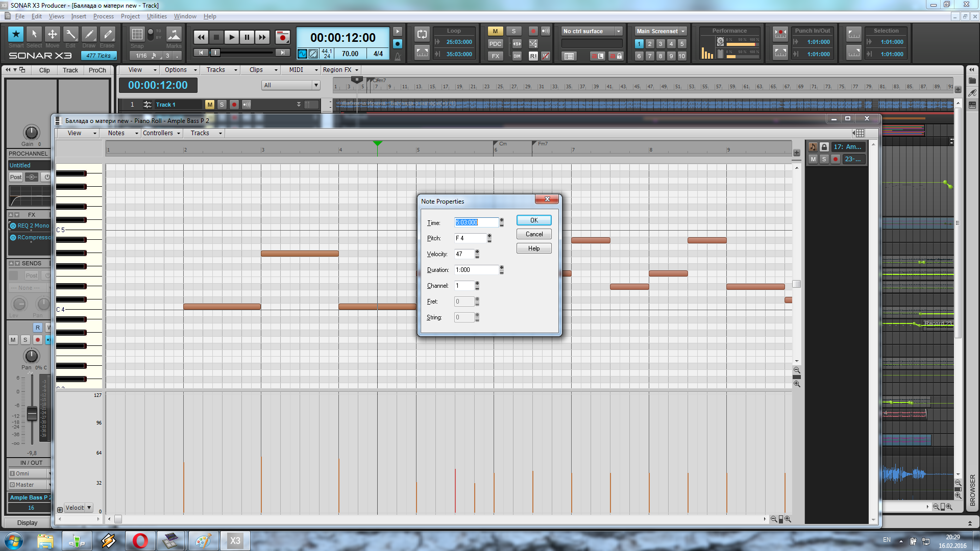Toggle Post button in ProChannel
The height and width of the screenshot is (551, 980).
tap(16, 177)
